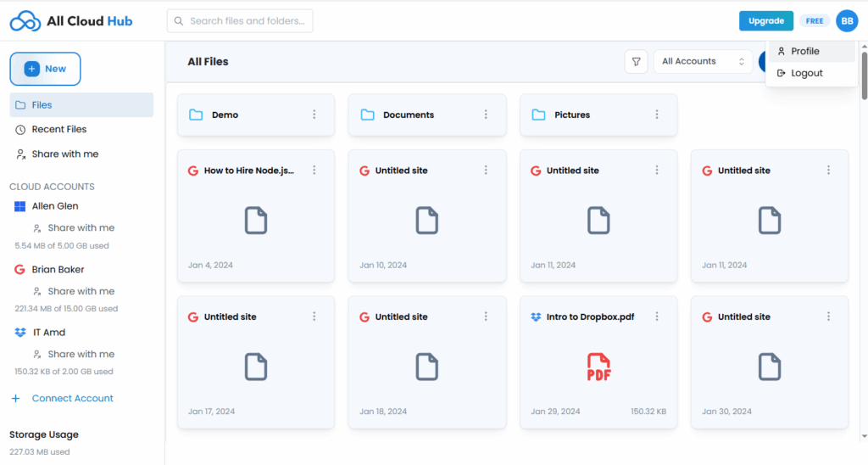Click the New button
Viewport: 868px width, 465px height.
(46, 69)
